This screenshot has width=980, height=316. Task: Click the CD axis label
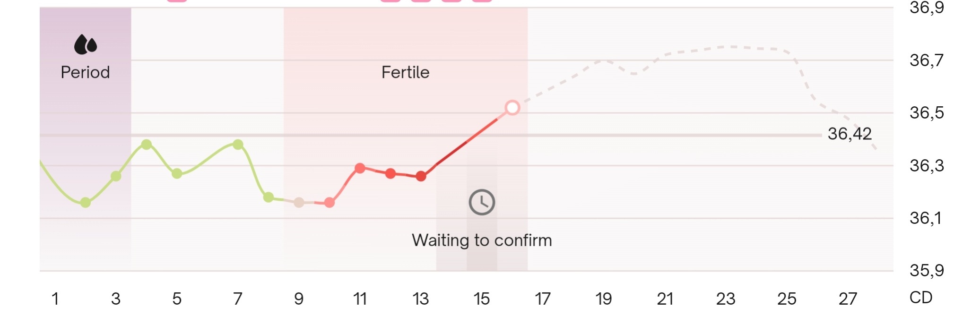click(921, 298)
